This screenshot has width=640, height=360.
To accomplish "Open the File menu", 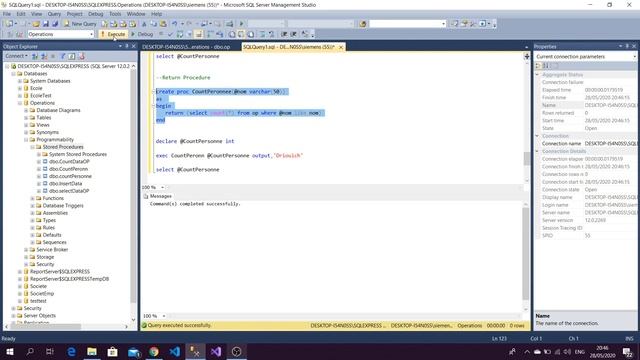I will click(7, 14).
